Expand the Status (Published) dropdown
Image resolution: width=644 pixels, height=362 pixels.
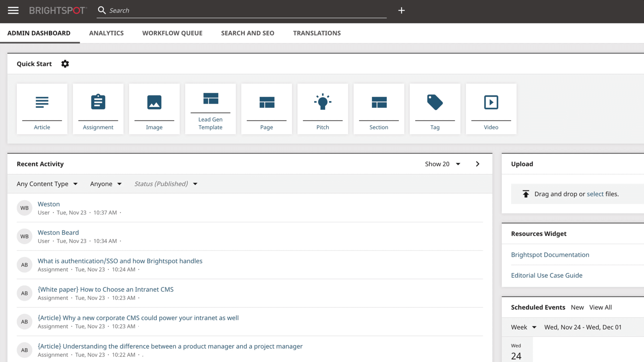(166, 184)
